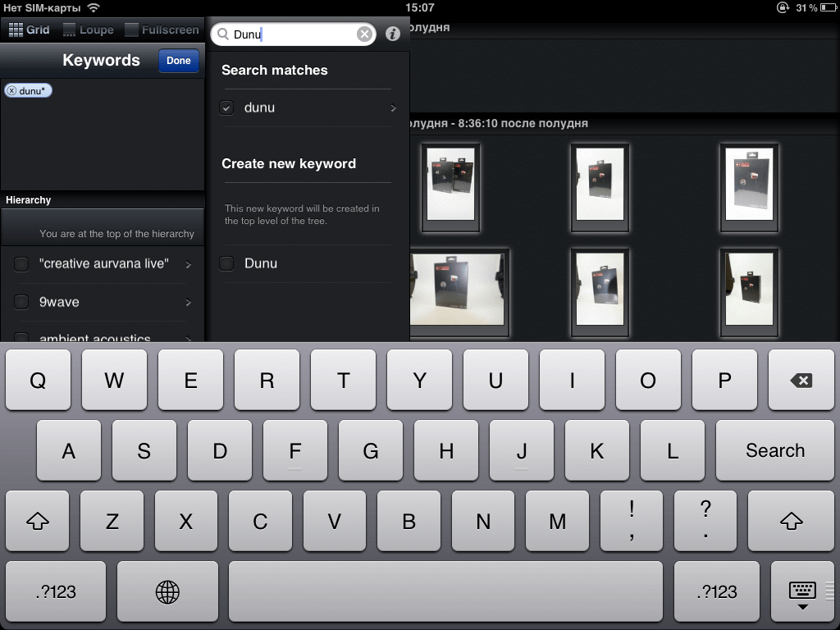This screenshot has height=630, width=840.
Task: Switch to Loupe view
Action: pos(89,30)
